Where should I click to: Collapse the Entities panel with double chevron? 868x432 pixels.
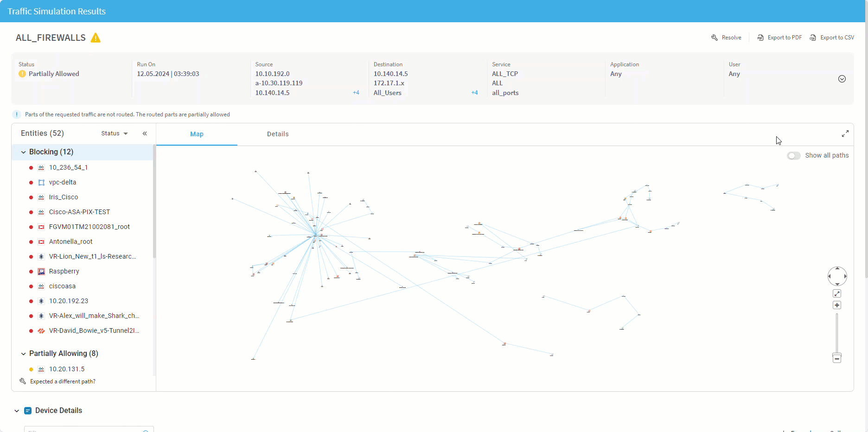pyautogui.click(x=145, y=133)
